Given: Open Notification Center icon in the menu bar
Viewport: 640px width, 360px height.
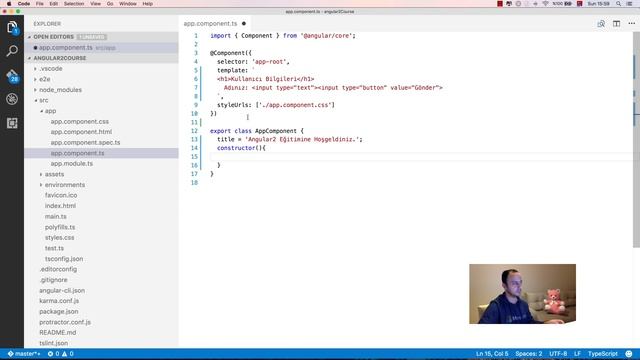Looking at the screenshot, I should pyautogui.click(x=629, y=4).
